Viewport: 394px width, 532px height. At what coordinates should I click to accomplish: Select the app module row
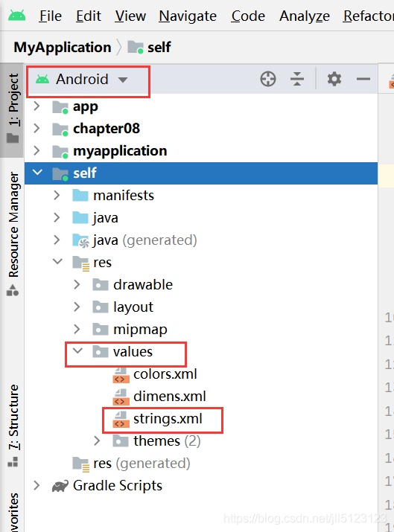pos(201,106)
